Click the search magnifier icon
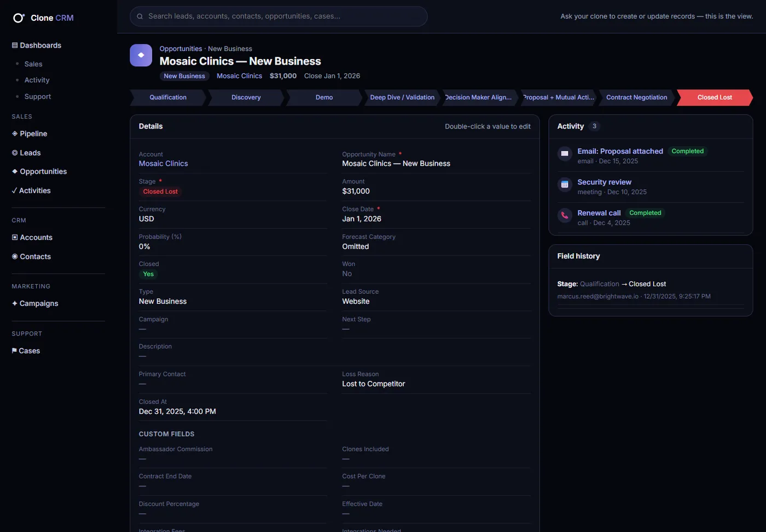The image size is (766, 532). click(x=140, y=16)
